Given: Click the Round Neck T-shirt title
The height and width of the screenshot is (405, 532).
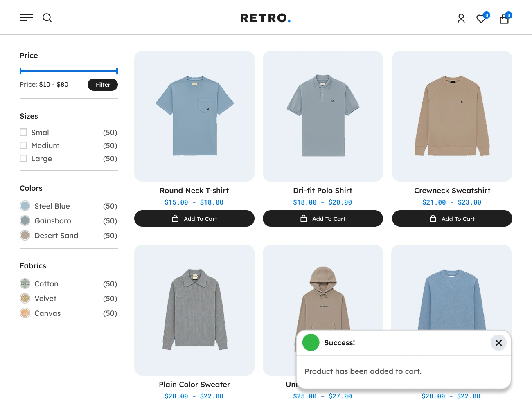Looking at the screenshot, I should tap(194, 191).
